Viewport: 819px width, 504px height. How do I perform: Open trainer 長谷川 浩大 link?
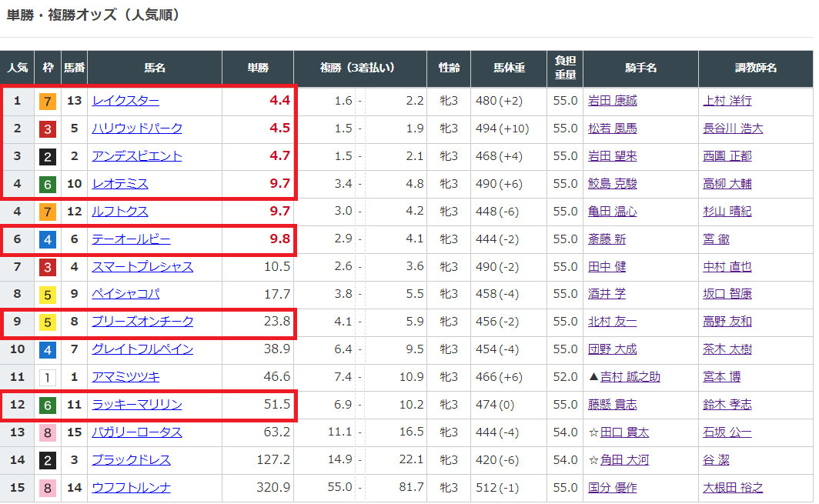pos(733,129)
